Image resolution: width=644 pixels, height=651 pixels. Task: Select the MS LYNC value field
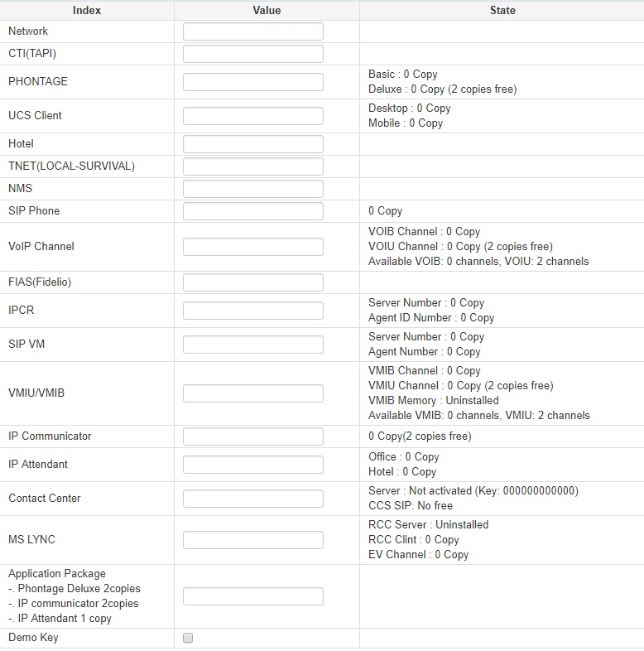(252, 540)
